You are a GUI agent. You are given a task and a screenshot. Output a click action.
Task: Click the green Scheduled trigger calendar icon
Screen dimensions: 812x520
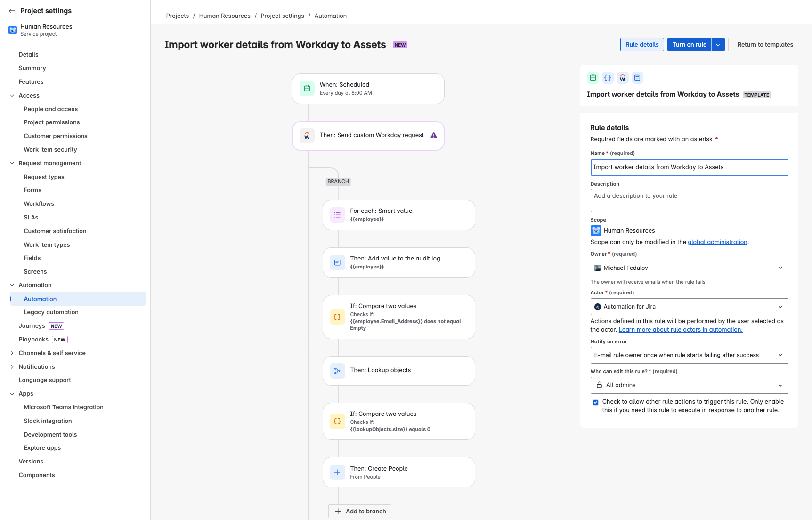307,89
